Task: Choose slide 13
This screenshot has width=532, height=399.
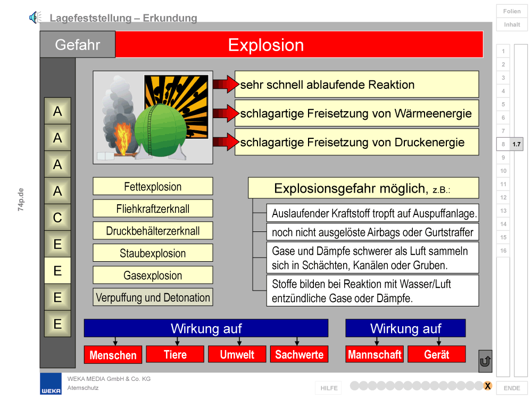Action: point(503,211)
